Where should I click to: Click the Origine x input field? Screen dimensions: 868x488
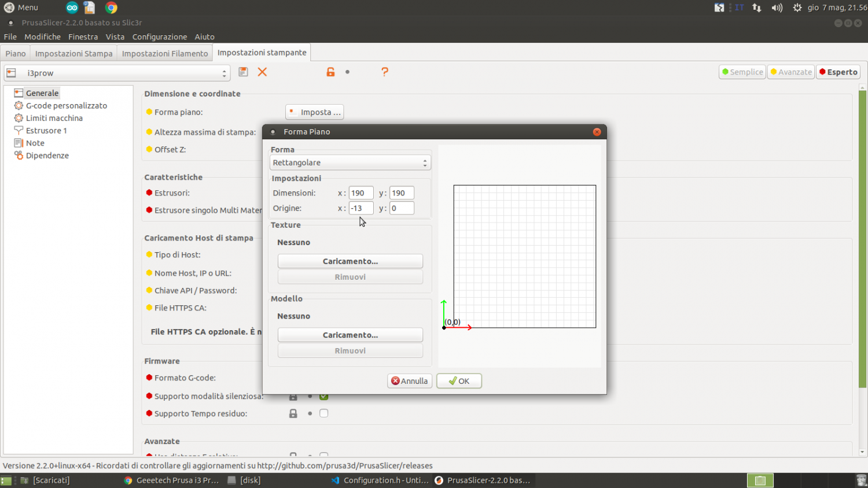(361, 208)
